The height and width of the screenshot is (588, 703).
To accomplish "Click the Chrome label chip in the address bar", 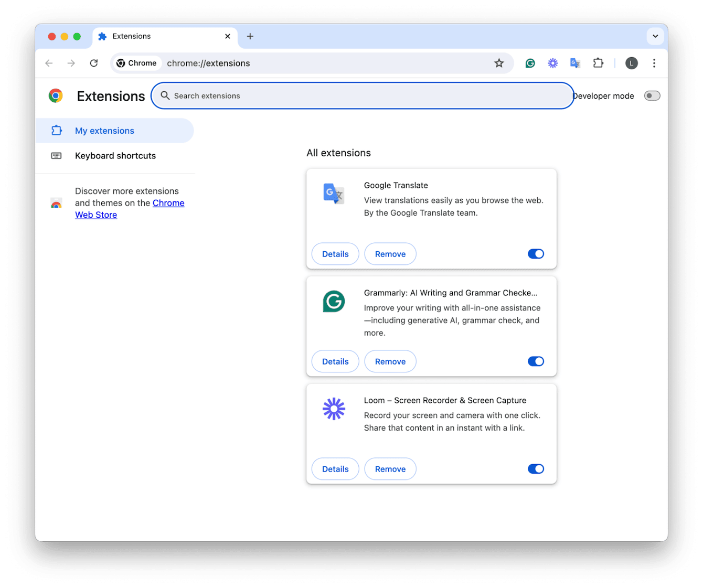I will 136,63.
